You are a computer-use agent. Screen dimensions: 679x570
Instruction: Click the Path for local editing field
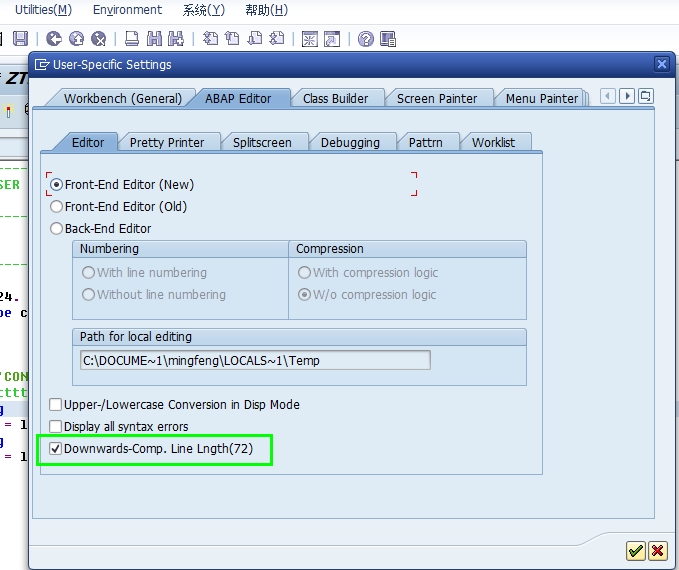(255, 360)
